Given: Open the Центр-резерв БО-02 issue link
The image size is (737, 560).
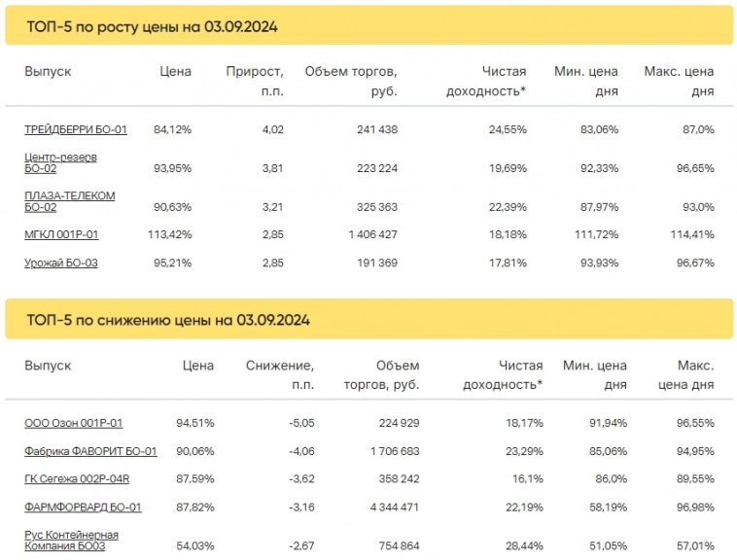Looking at the screenshot, I should 60,162.
